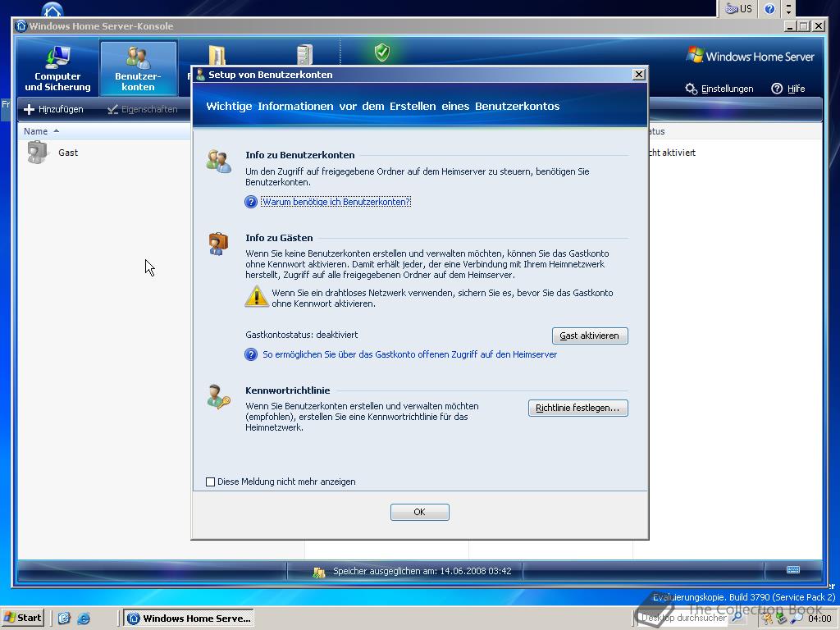The height and width of the screenshot is (630, 840).
Task: Open the Computer und Sicherung tab
Action: [58, 69]
